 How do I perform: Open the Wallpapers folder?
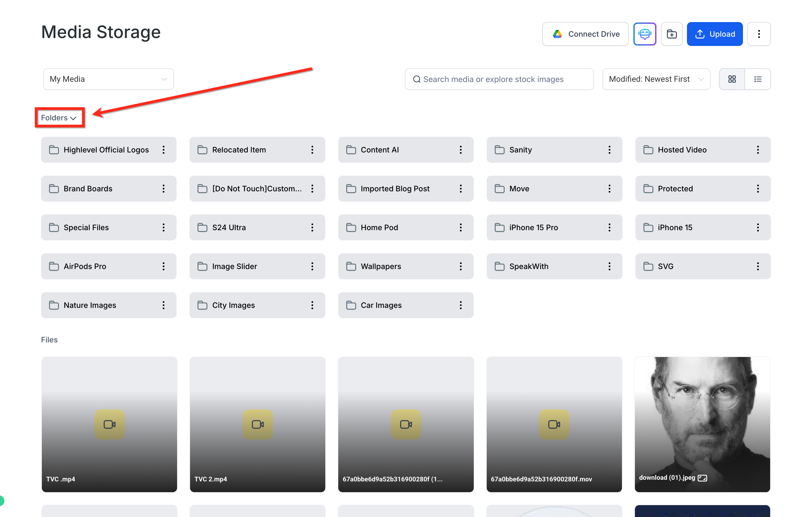pos(381,266)
